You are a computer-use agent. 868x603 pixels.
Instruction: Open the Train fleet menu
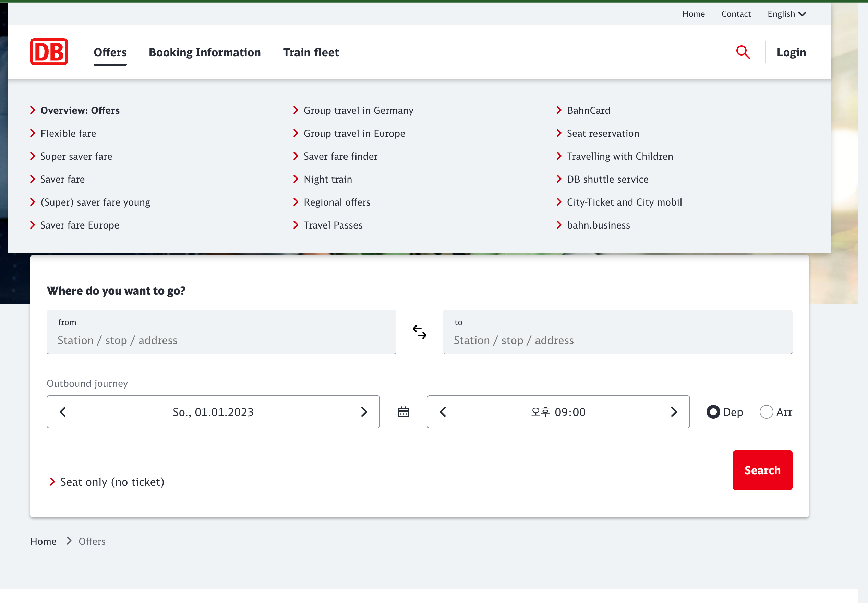(x=311, y=52)
